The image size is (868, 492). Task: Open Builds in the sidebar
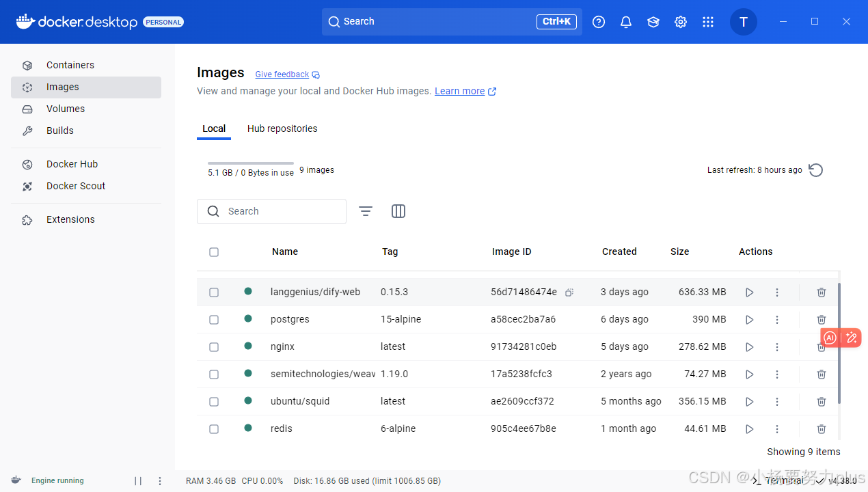coord(86,131)
